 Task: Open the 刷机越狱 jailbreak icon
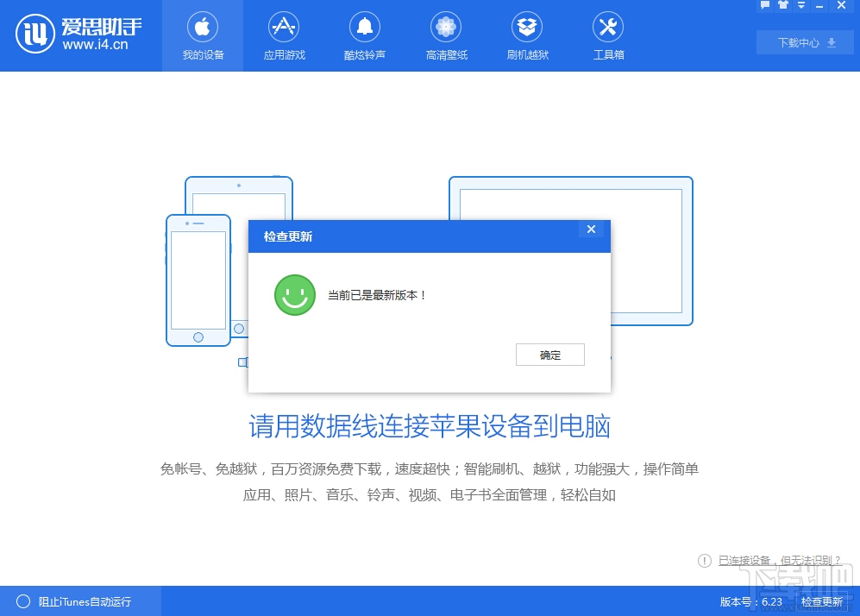tap(527, 28)
